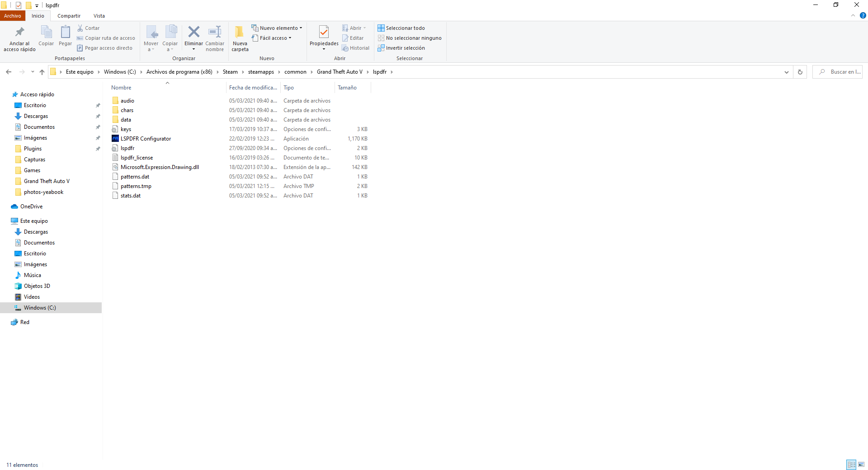The width and height of the screenshot is (868, 470).
Task: Select the data folder
Action: coord(126,120)
